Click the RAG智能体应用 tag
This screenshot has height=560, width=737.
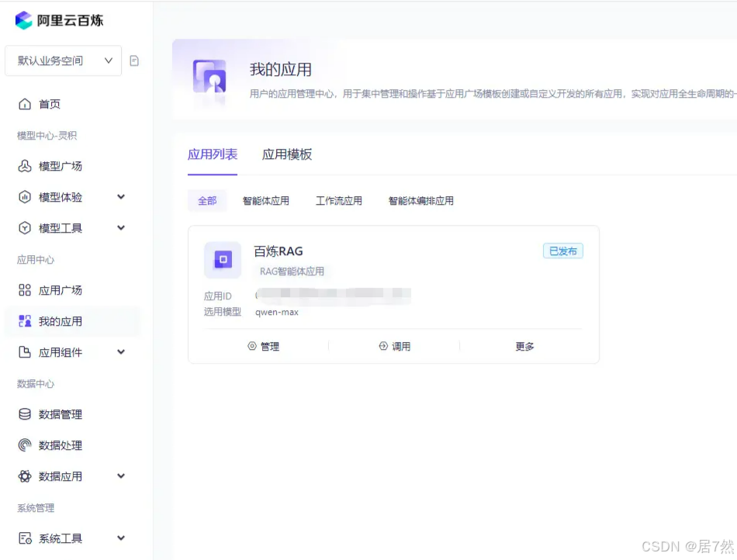[292, 271]
